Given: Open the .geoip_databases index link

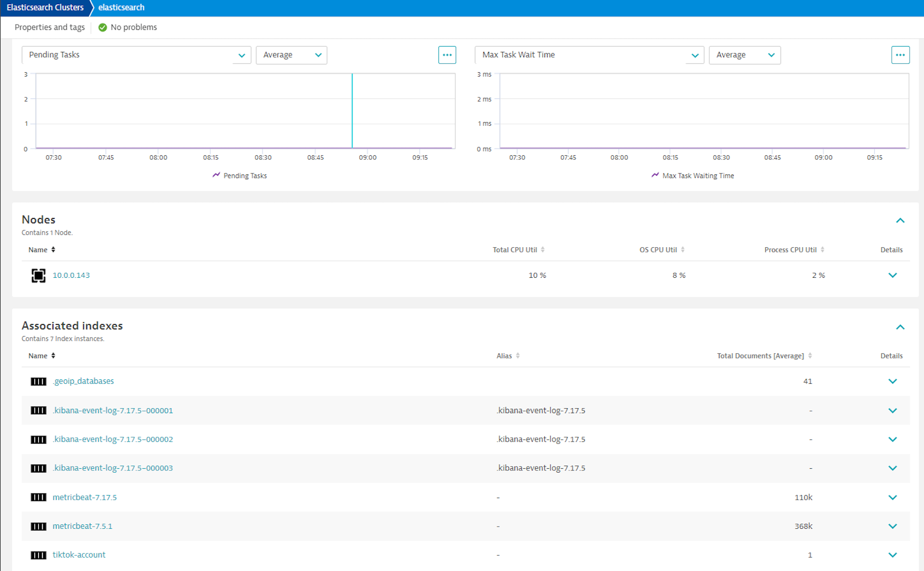Looking at the screenshot, I should 83,382.
